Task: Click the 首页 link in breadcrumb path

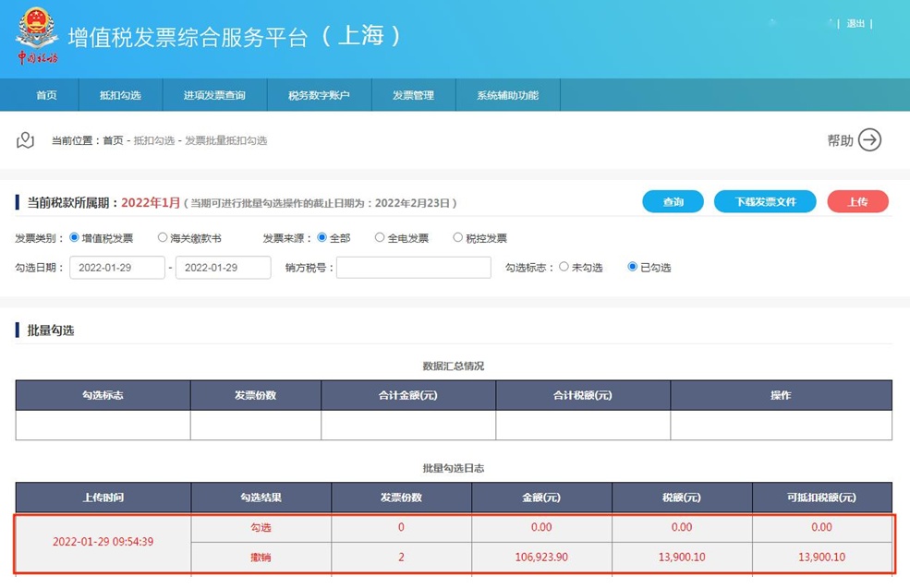Action: pos(113,141)
